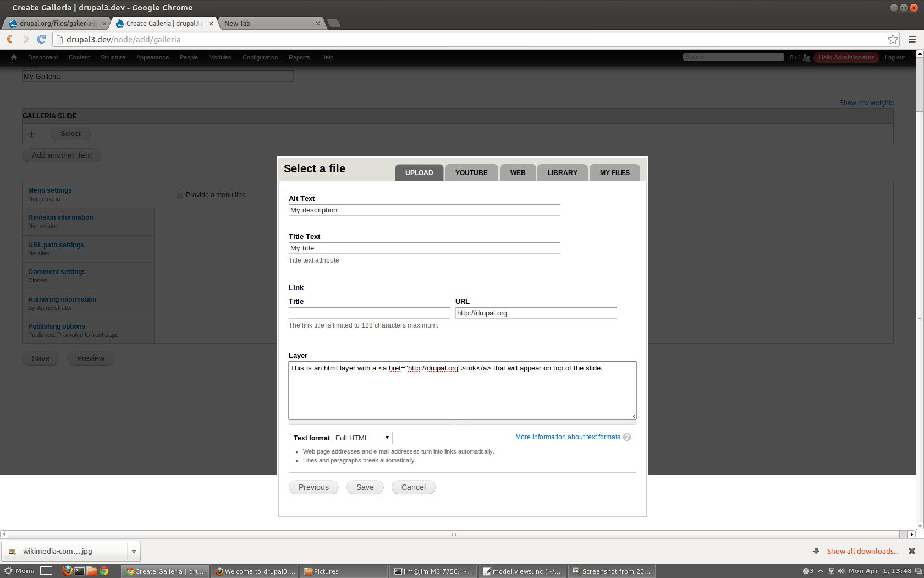The image size is (924, 578).
Task: Click inside the admin Search box
Action: coord(733,56)
